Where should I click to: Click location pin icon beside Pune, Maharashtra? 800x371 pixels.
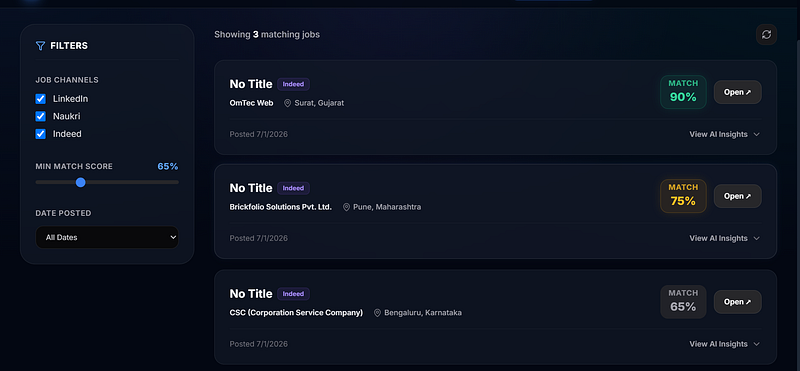pos(346,207)
